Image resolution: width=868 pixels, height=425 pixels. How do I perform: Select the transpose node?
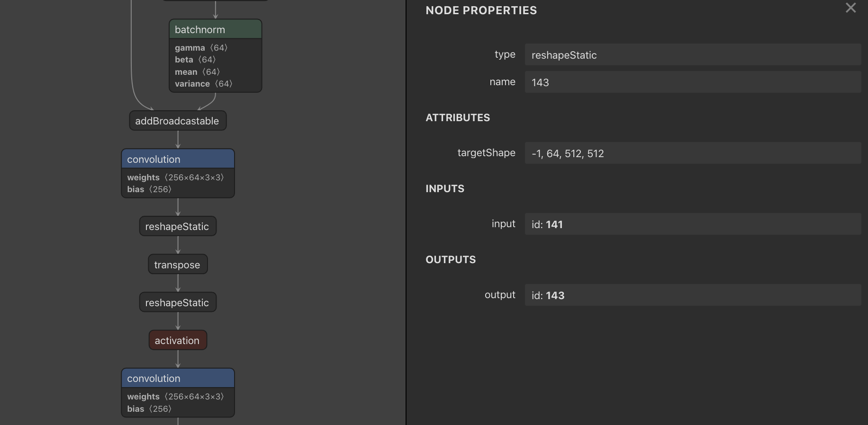pos(178,265)
